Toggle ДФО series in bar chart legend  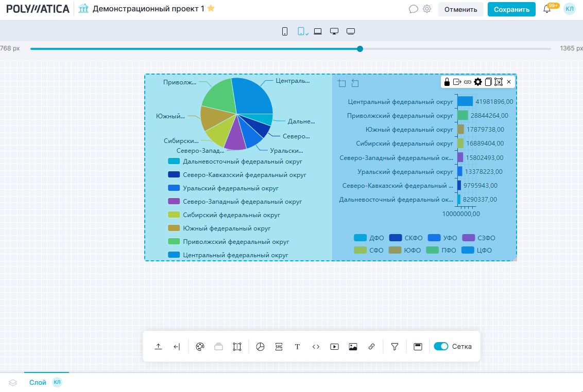point(368,238)
